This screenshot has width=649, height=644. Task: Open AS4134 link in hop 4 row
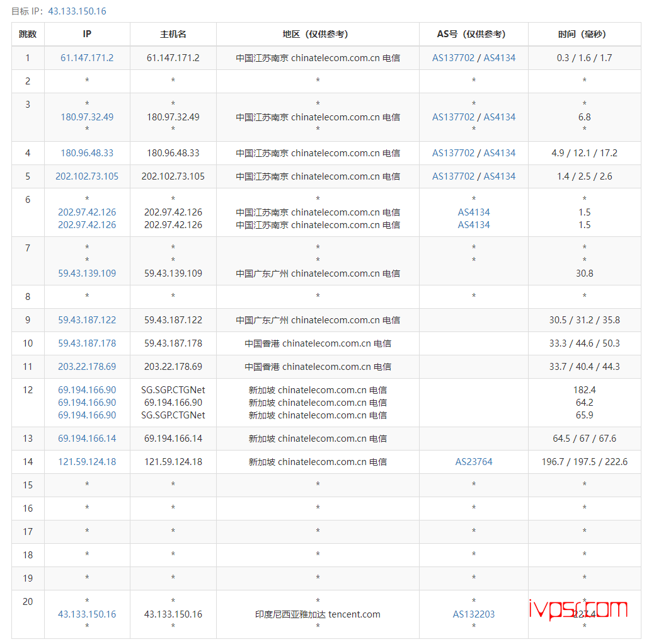(x=500, y=153)
